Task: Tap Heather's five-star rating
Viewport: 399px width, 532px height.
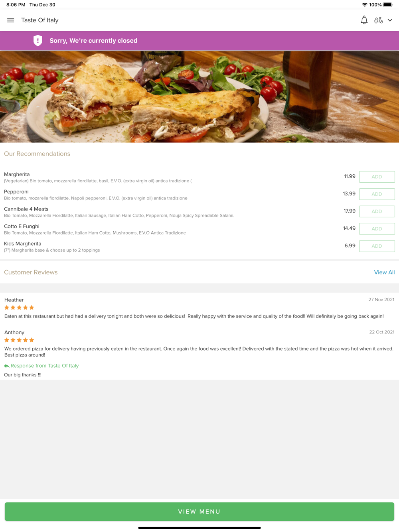Action: (x=19, y=307)
